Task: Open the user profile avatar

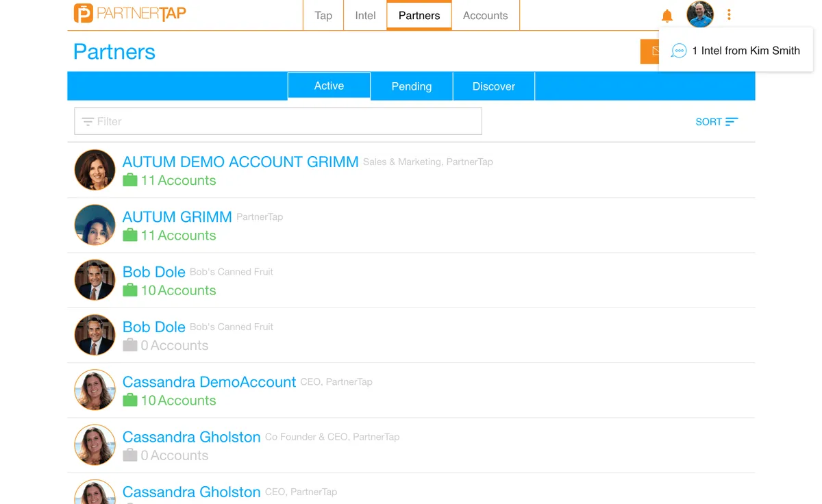Action: point(700,14)
